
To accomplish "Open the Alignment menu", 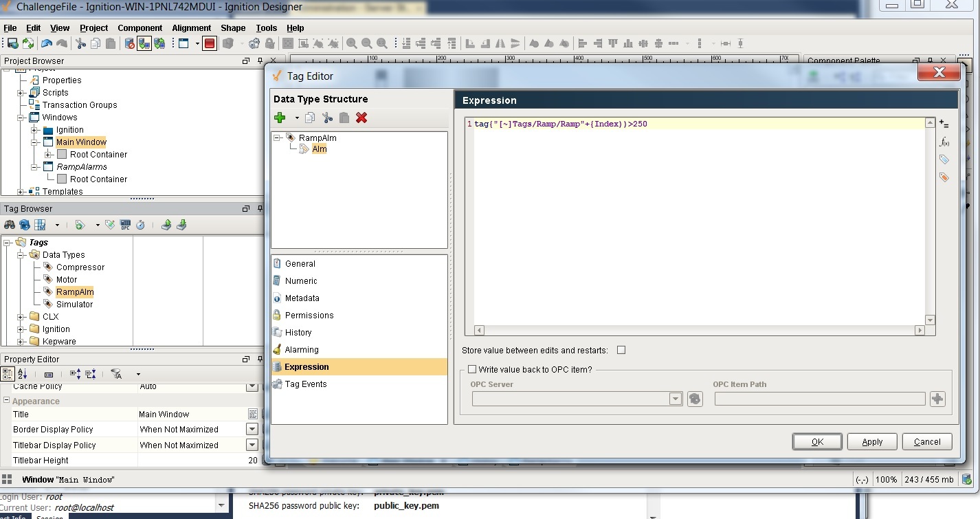I will [192, 28].
